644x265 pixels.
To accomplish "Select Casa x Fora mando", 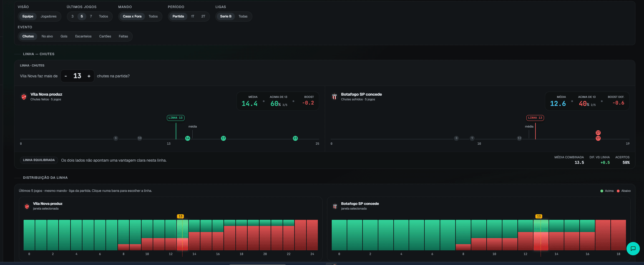I will [132, 16].
